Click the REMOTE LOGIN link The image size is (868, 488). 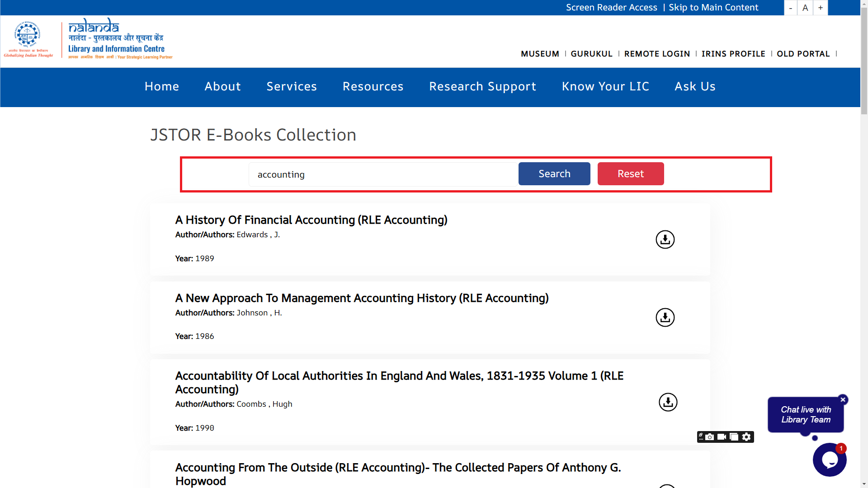point(657,54)
